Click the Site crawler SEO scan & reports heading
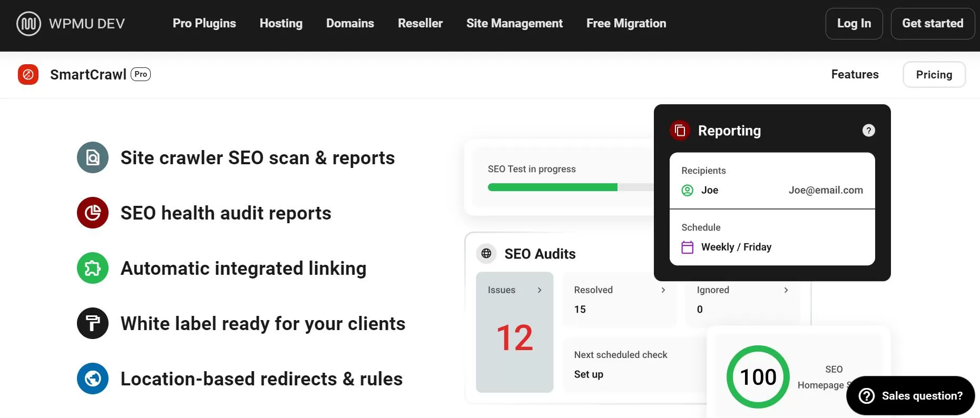The image size is (980, 418). coord(258,158)
